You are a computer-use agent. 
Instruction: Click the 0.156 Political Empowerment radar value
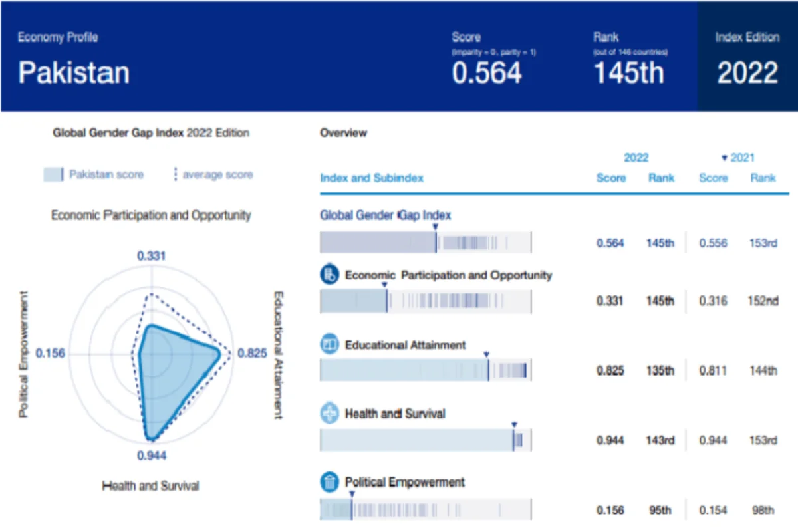51,353
